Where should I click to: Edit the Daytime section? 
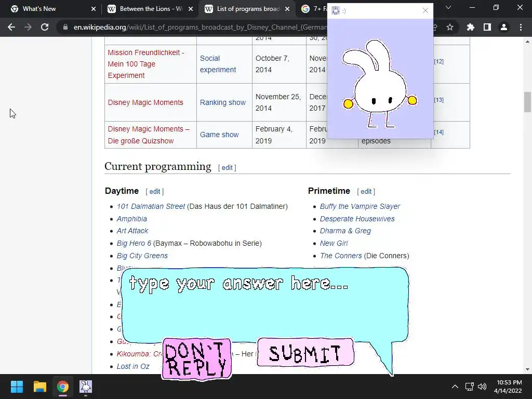point(155,191)
